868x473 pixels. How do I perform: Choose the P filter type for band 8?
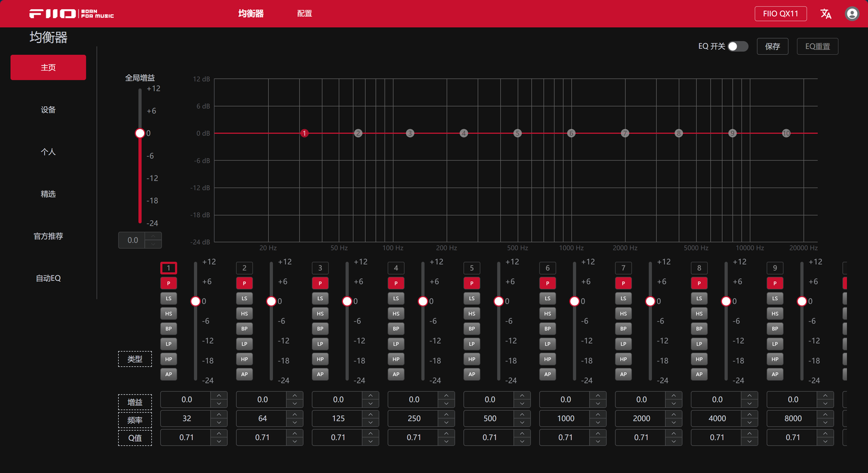(699, 283)
